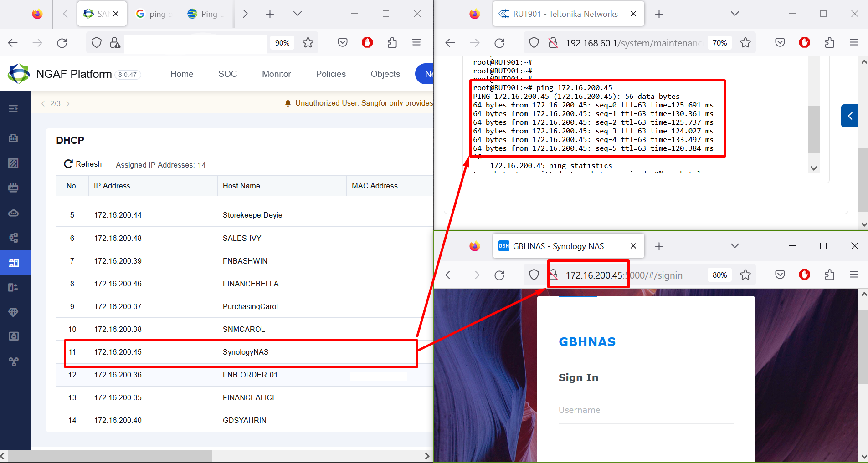Close the RUT901 - Teltonika Networks tab

tap(633, 14)
